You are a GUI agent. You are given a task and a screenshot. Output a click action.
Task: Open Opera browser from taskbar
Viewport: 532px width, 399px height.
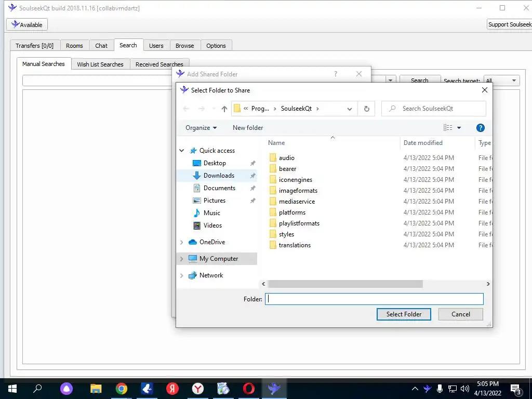[x=248, y=389]
